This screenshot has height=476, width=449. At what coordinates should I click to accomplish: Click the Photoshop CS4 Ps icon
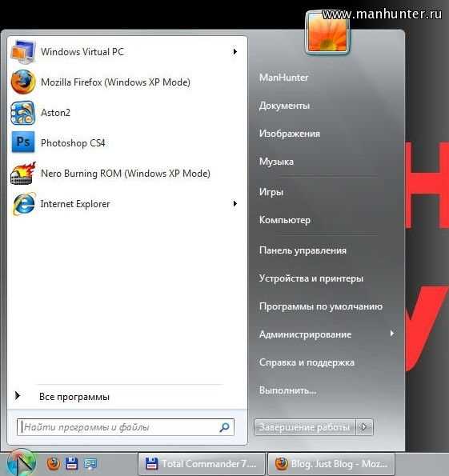tap(23, 142)
